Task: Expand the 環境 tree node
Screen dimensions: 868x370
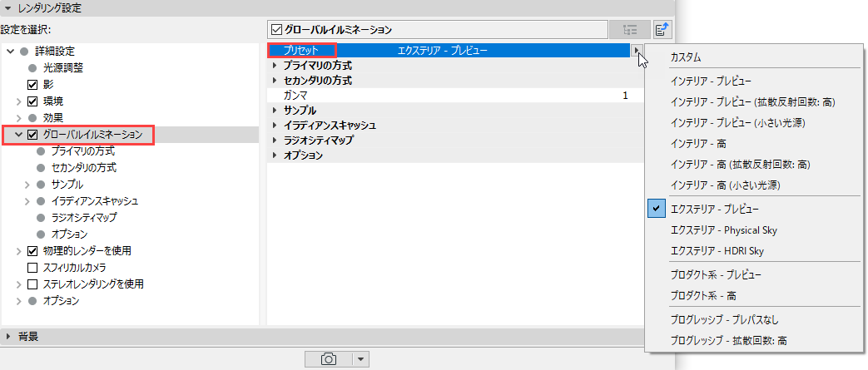Action: coord(18,101)
